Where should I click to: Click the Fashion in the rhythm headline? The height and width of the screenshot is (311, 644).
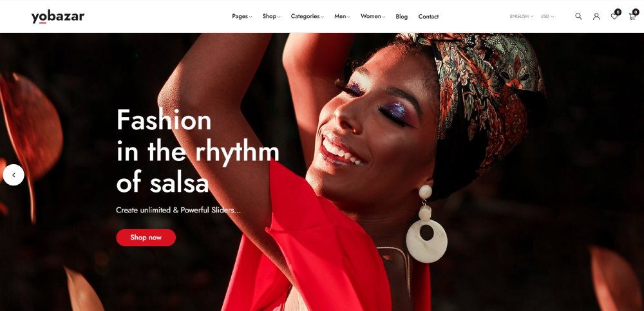[198, 151]
